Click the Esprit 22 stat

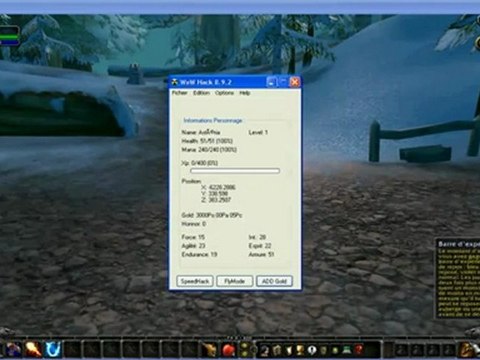click(x=260, y=246)
